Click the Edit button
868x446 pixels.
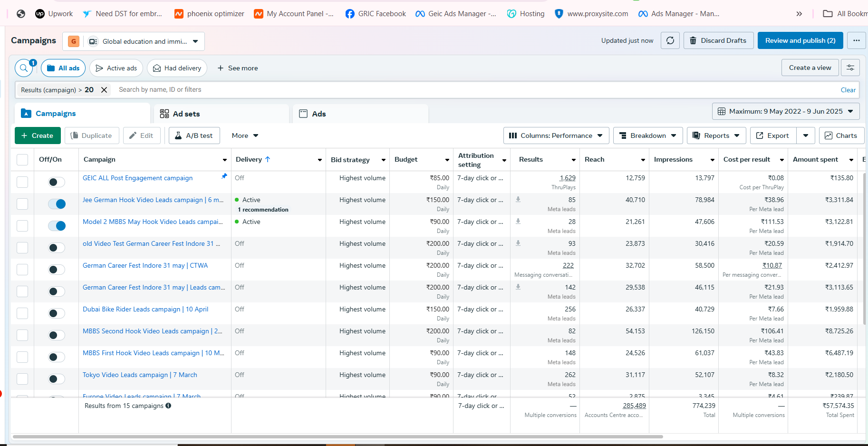coord(142,136)
